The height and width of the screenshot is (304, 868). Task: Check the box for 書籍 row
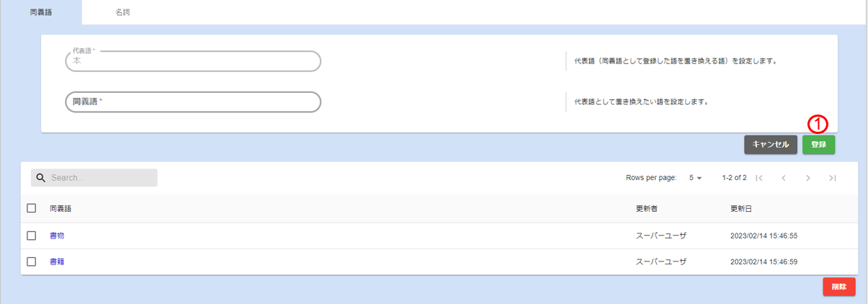pyautogui.click(x=31, y=261)
